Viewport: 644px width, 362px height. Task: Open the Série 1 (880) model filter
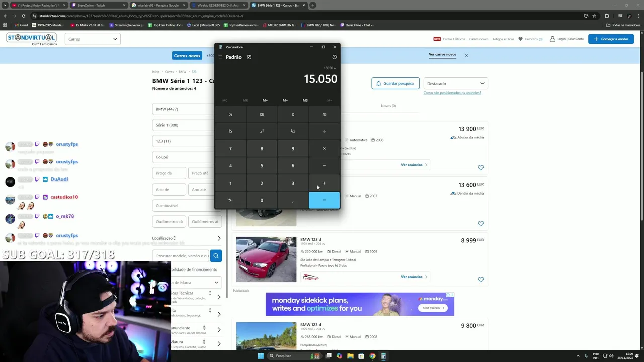(x=184, y=125)
